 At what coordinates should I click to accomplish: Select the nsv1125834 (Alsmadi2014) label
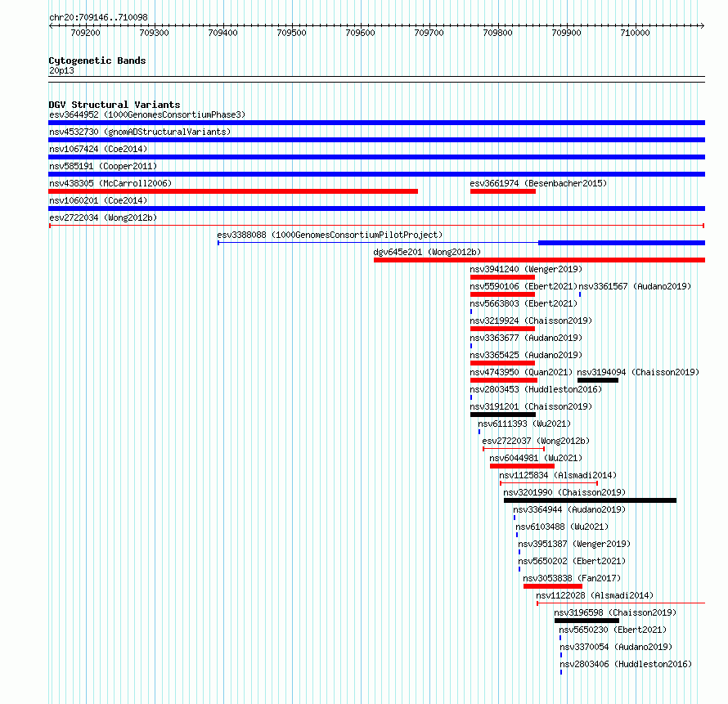point(558,475)
